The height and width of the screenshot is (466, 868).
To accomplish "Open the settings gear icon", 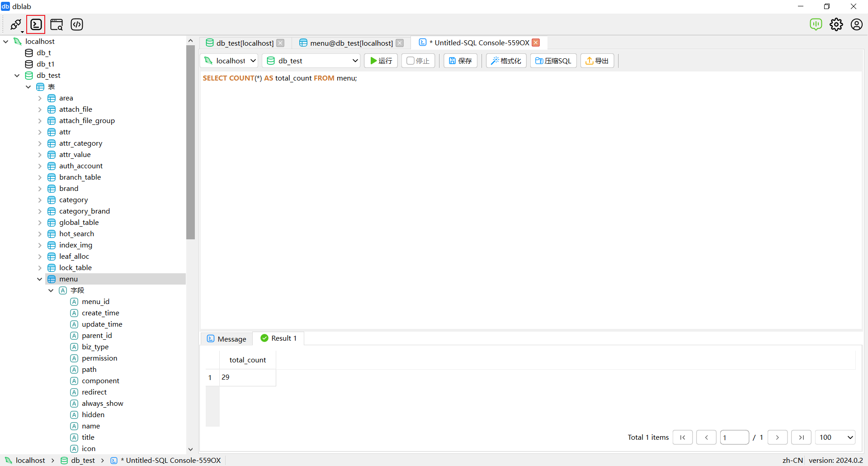I will pos(836,24).
